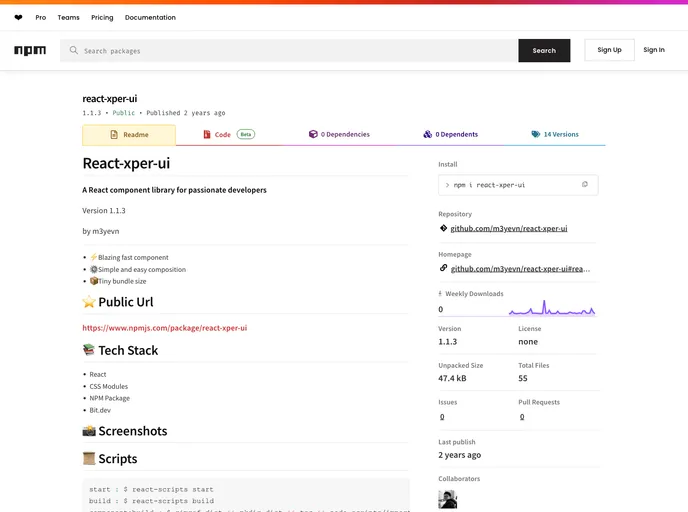Click the git repository diamond icon

[443, 228]
